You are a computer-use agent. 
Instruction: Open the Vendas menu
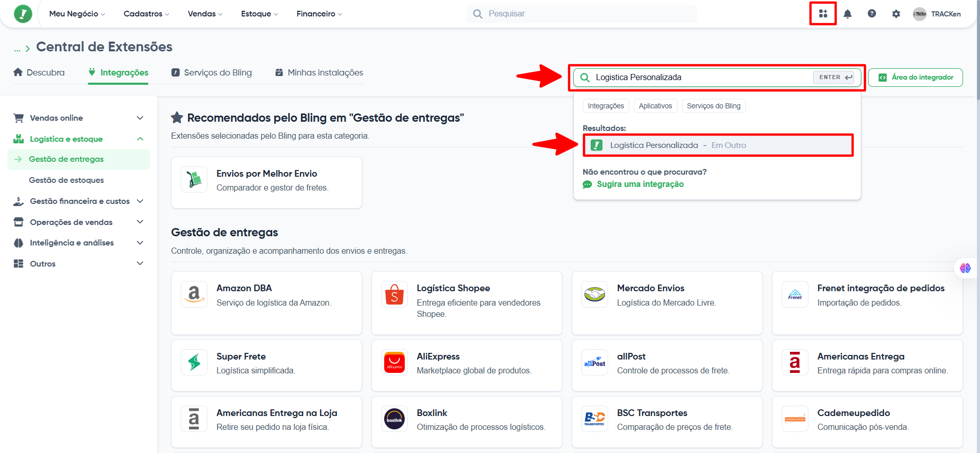205,14
